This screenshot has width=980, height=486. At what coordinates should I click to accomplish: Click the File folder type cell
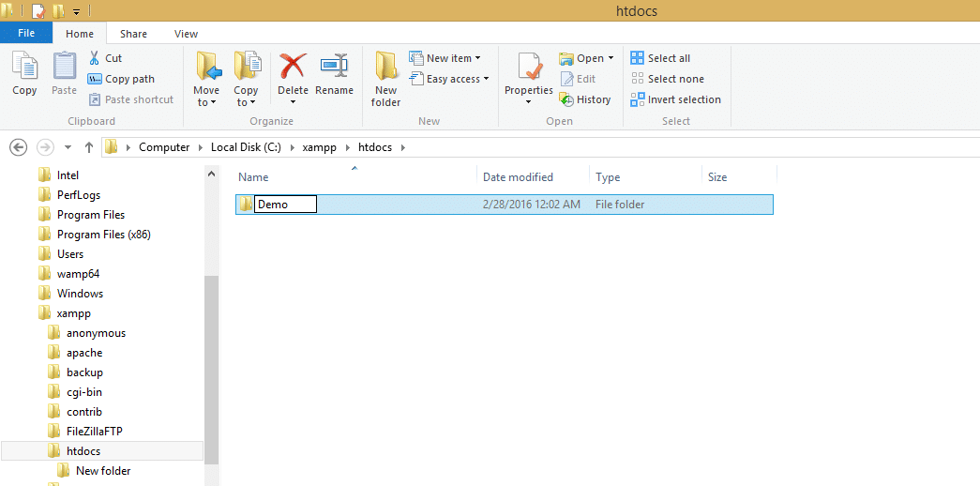(619, 205)
